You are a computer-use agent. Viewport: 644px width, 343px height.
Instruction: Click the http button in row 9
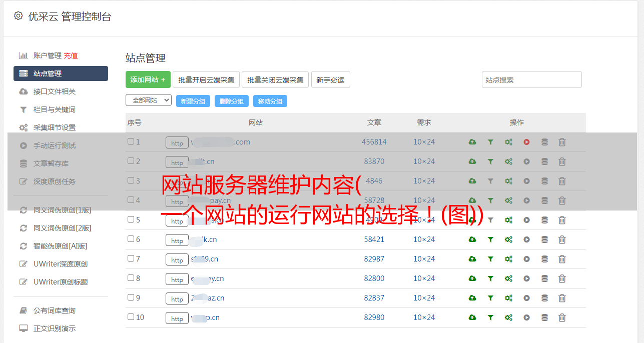click(177, 298)
